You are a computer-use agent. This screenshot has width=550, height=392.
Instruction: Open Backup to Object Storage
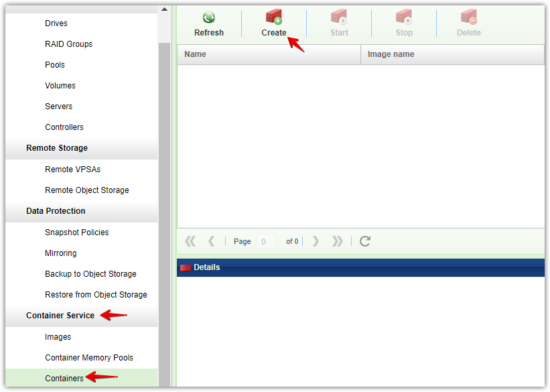(x=90, y=274)
